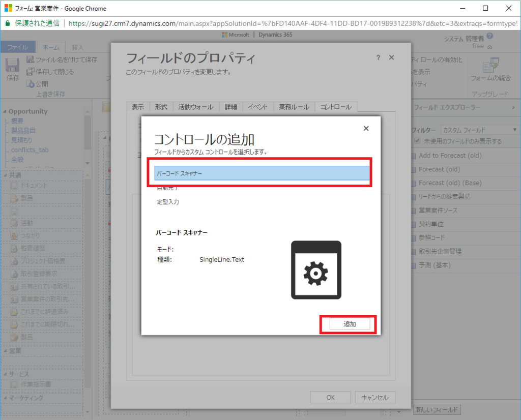Select Add to Forecast (old) field
The image size is (521, 420).
(x=450, y=156)
